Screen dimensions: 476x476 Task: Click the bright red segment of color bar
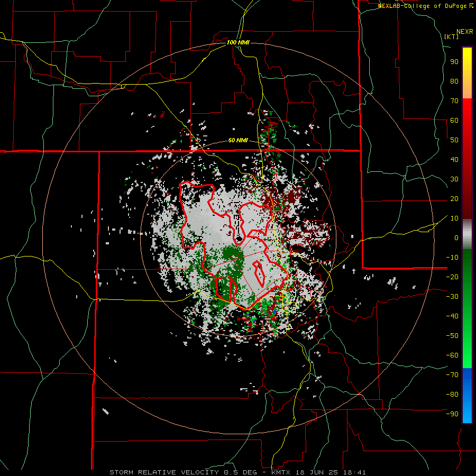pyautogui.click(x=467, y=159)
